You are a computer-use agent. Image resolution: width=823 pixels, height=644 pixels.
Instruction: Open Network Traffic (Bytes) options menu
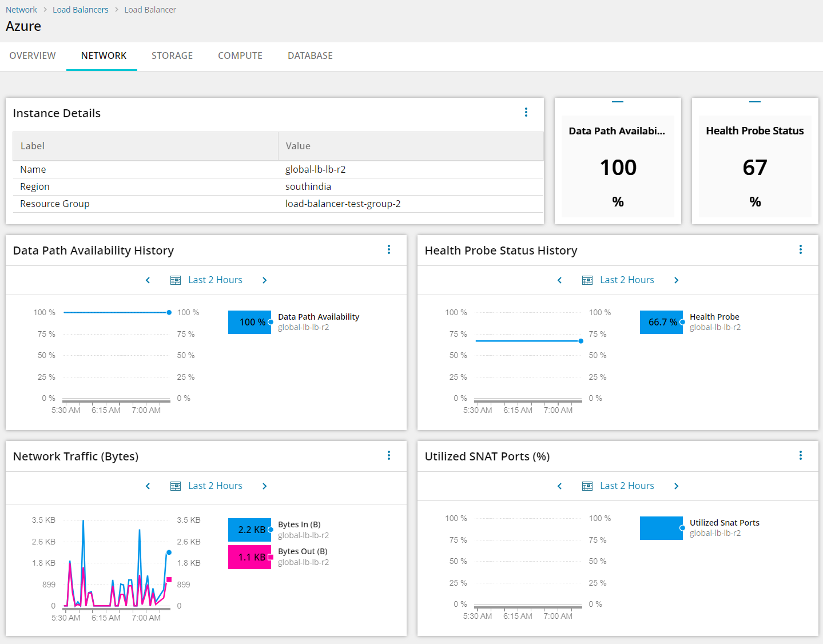[x=389, y=455]
